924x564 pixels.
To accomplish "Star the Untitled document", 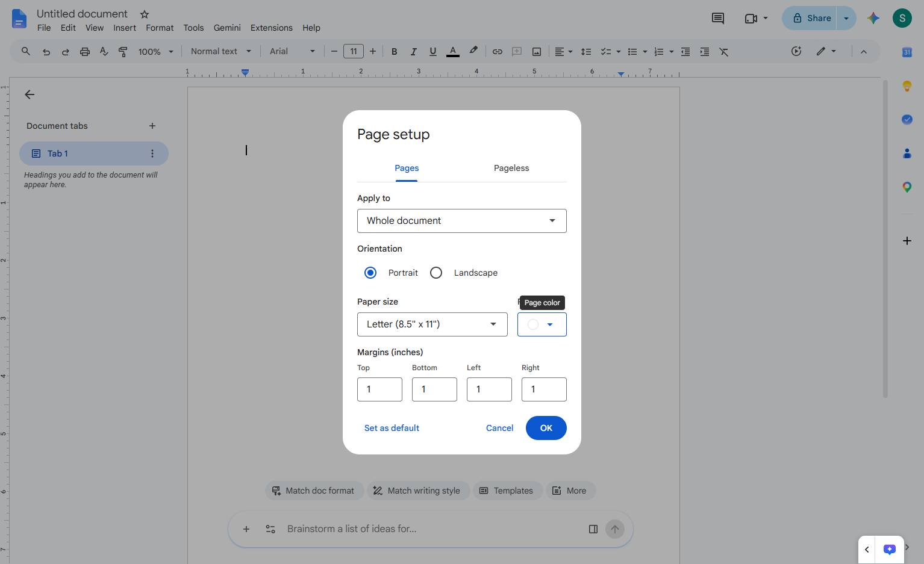I will pyautogui.click(x=145, y=14).
